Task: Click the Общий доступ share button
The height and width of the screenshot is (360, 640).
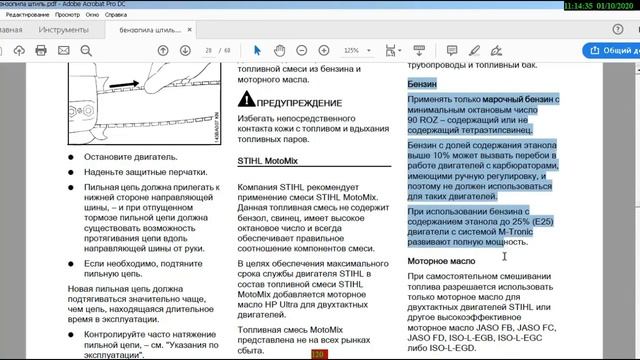Action: point(612,50)
